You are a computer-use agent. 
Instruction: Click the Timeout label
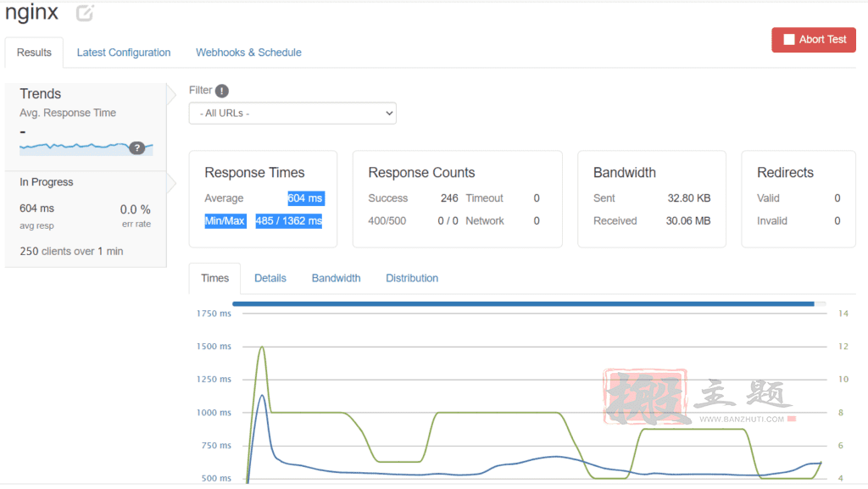click(x=484, y=198)
